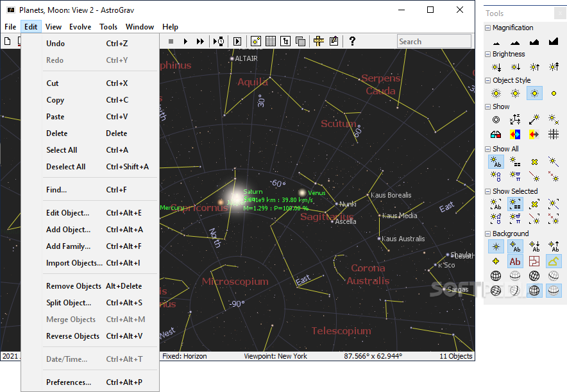This screenshot has width=567, height=392.
Task: Collapse the Brightness section
Action: click(x=488, y=55)
